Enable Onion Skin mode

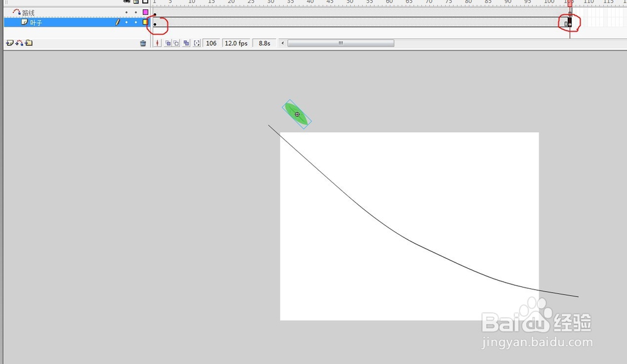tap(168, 43)
